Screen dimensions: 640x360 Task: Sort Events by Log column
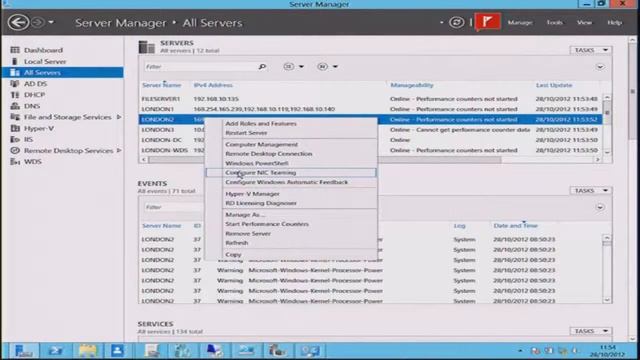coord(459,225)
